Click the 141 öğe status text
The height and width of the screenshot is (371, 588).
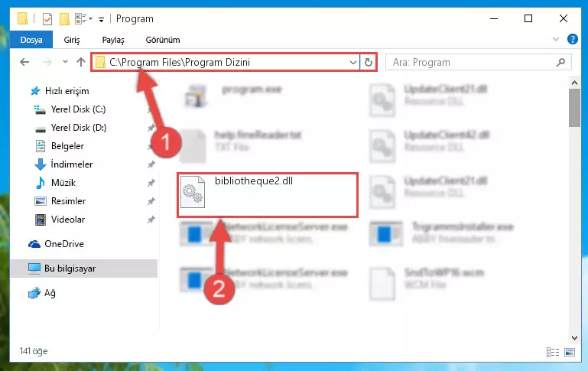tap(34, 351)
